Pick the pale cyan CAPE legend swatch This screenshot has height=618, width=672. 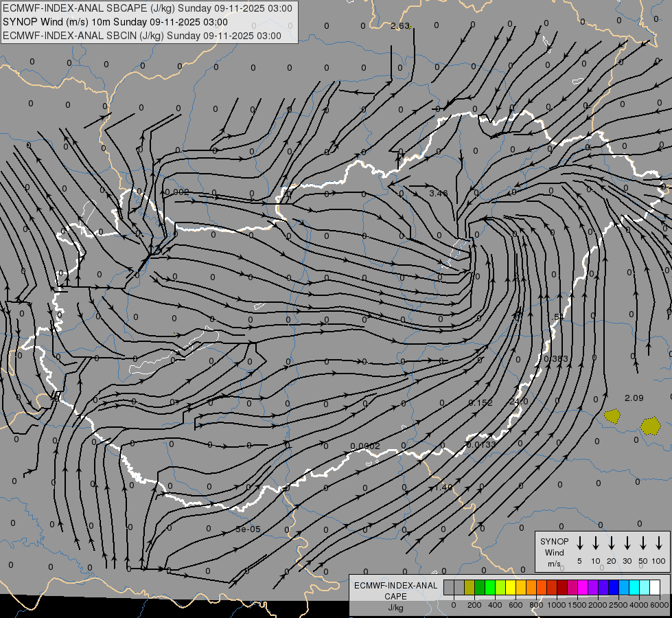click(645, 587)
